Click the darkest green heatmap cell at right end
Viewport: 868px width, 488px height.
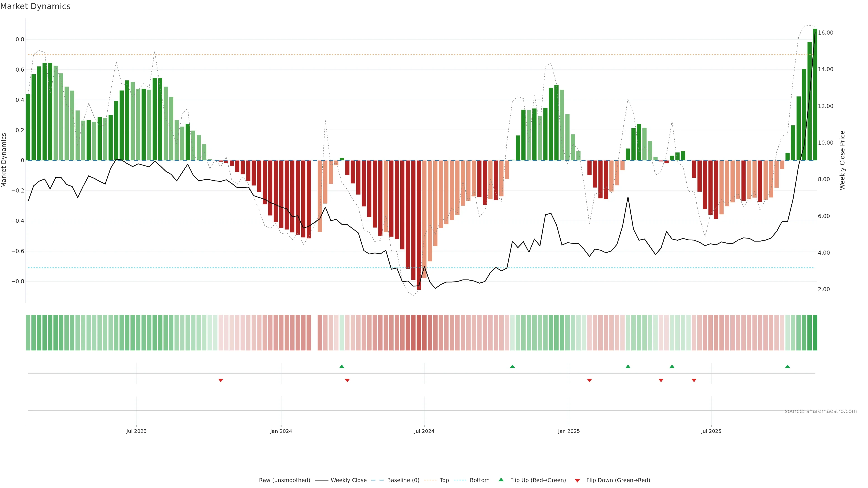[815, 333]
